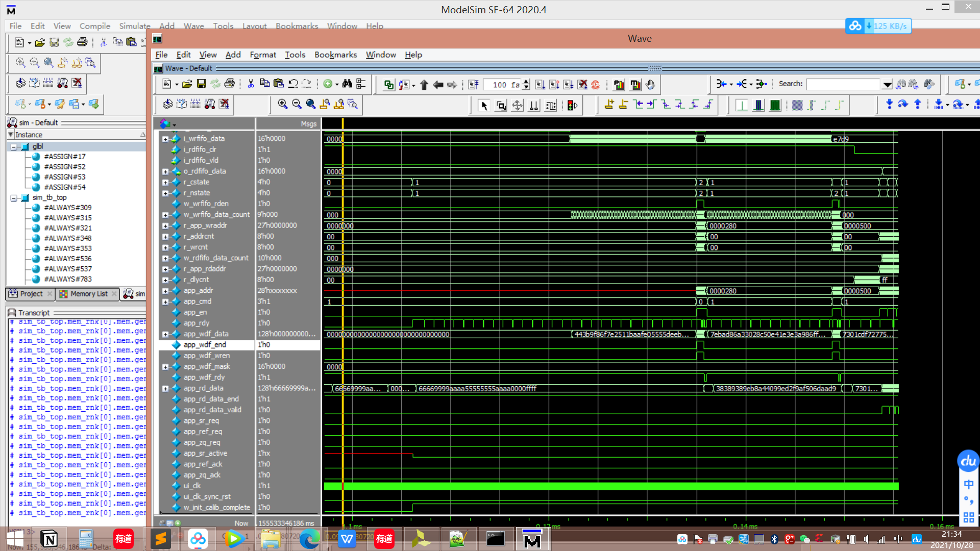
Task: Expand the app_wdf_data signal bus
Action: [165, 335]
